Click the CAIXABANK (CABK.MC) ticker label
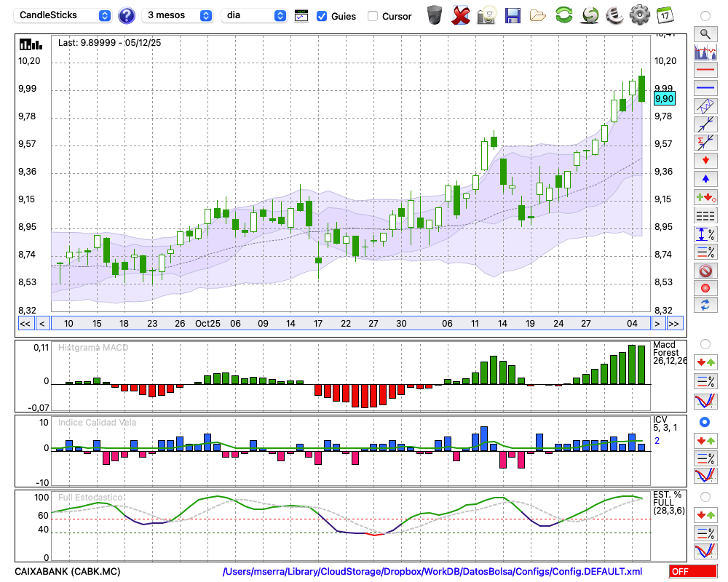728x582 pixels. click(x=67, y=571)
